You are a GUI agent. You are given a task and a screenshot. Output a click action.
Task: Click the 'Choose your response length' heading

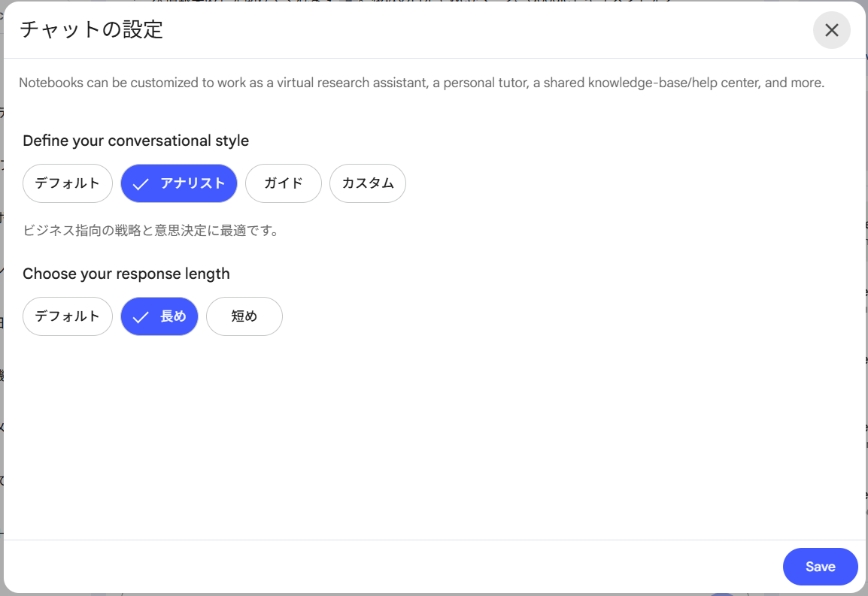coord(126,274)
